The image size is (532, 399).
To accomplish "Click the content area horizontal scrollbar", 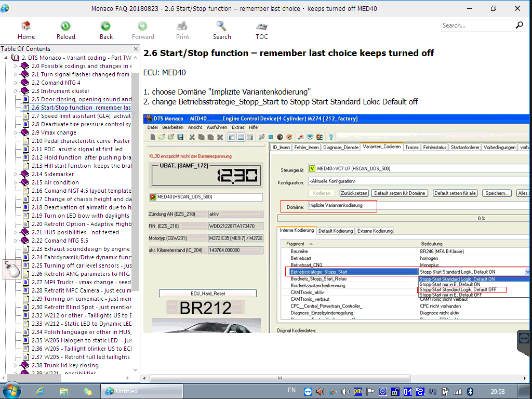I will pyautogui.click(x=280, y=378).
